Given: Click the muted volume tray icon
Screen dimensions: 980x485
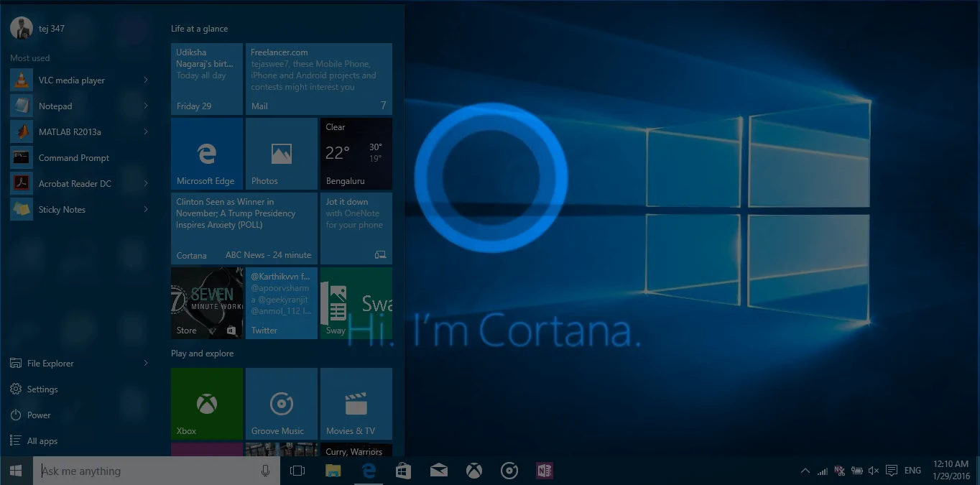Looking at the screenshot, I should point(874,471).
